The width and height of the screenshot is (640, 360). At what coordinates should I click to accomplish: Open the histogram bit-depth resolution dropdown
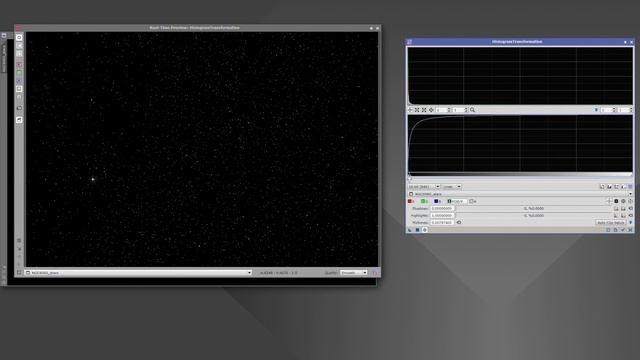tap(424, 187)
